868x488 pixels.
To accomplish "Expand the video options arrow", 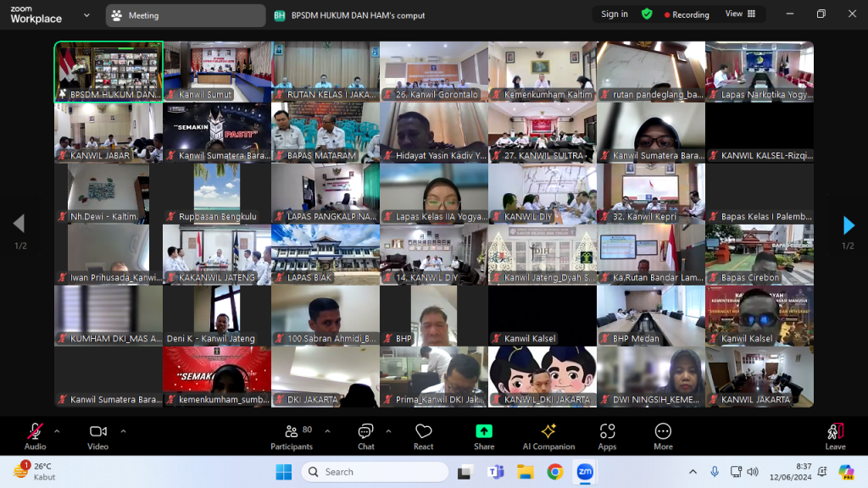I will click(123, 431).
